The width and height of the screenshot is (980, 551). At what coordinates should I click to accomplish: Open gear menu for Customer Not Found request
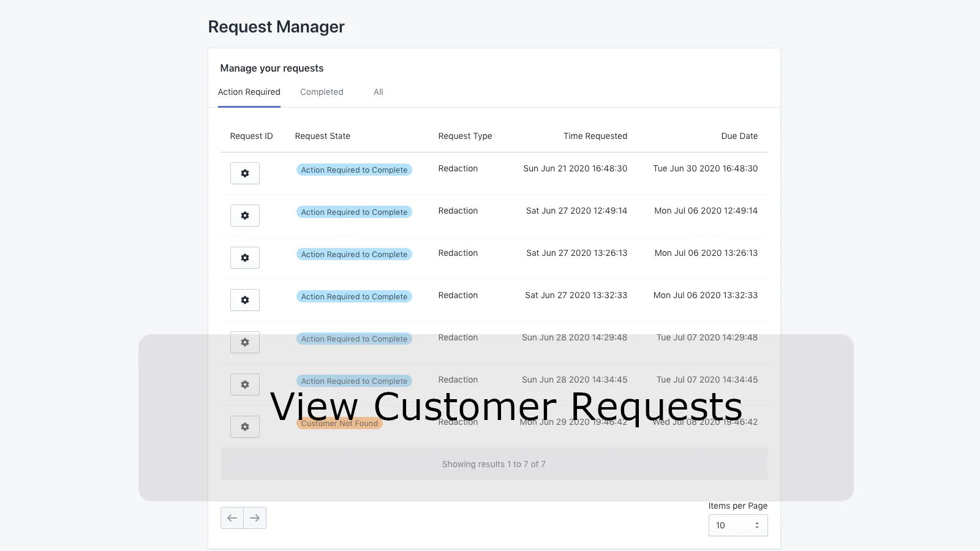tap(245, 427)
